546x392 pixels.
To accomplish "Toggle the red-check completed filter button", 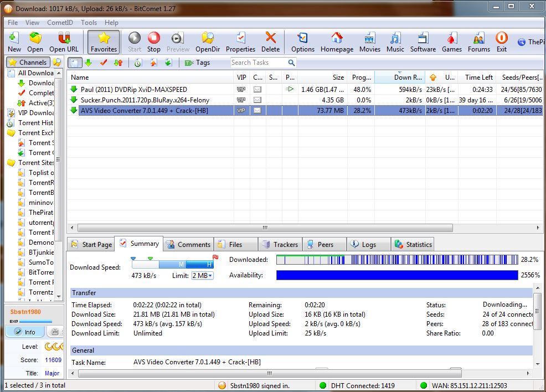I will tap(104, 63).
